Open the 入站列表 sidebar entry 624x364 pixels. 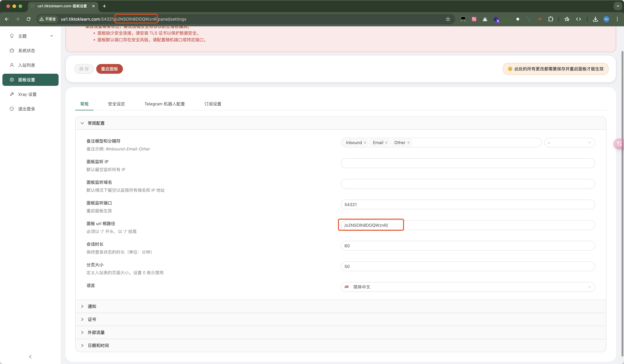[x=26, y=65]
